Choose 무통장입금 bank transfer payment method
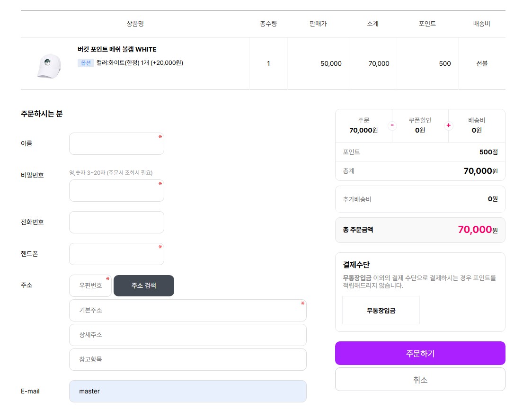The height and width of the screenshot is (410, 532). point(381,311)
